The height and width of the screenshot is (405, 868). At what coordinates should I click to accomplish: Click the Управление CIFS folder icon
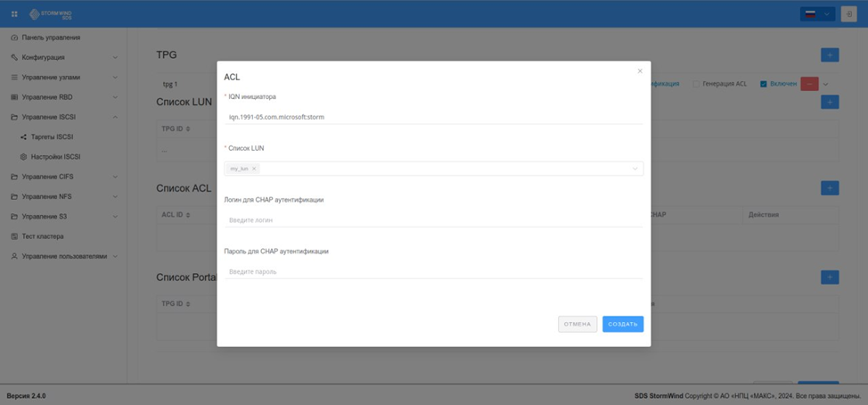[14, 177]
